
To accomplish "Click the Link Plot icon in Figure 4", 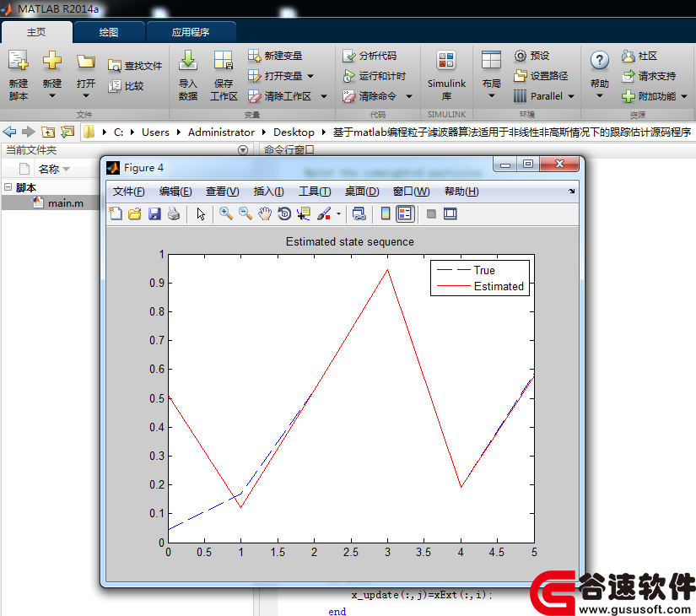I will (359, 213).
